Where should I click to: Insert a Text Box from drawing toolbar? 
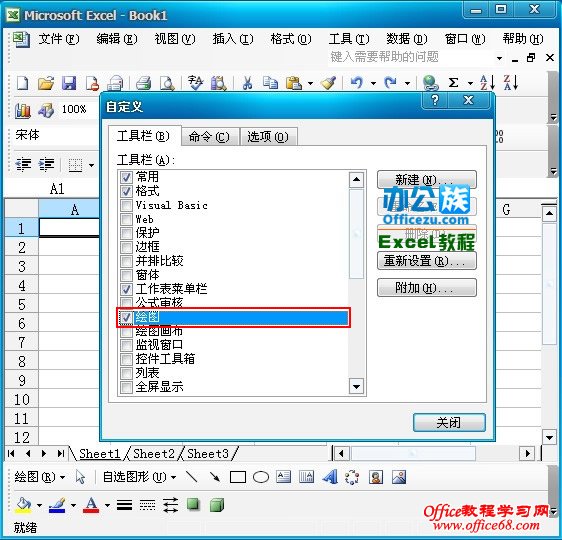(x=284, y=477)
